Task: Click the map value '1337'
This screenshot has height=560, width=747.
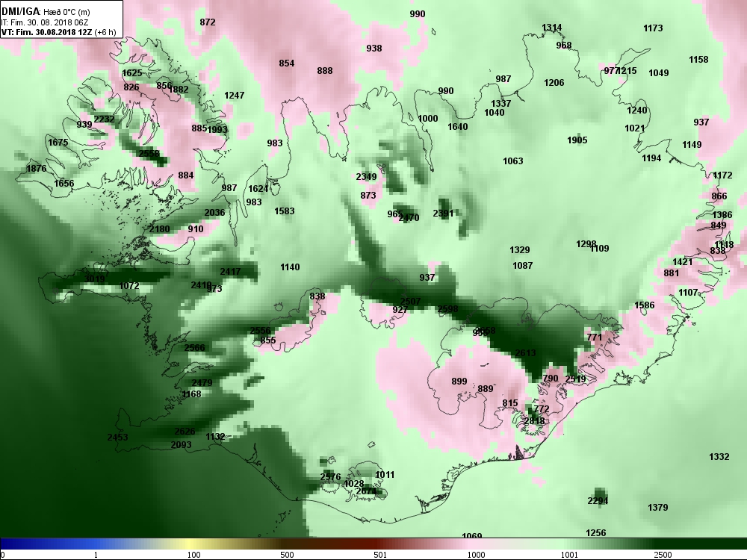Action: [501, 103]
